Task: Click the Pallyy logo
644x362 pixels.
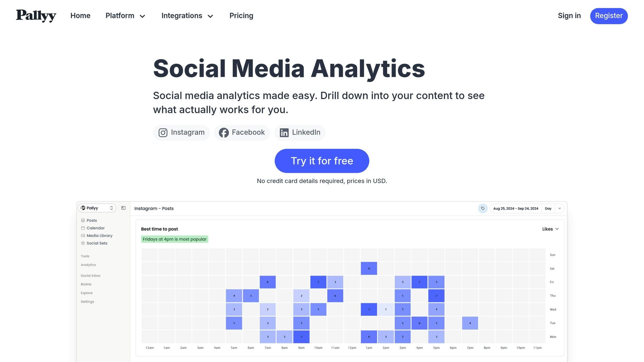Action: coord(36,16)
